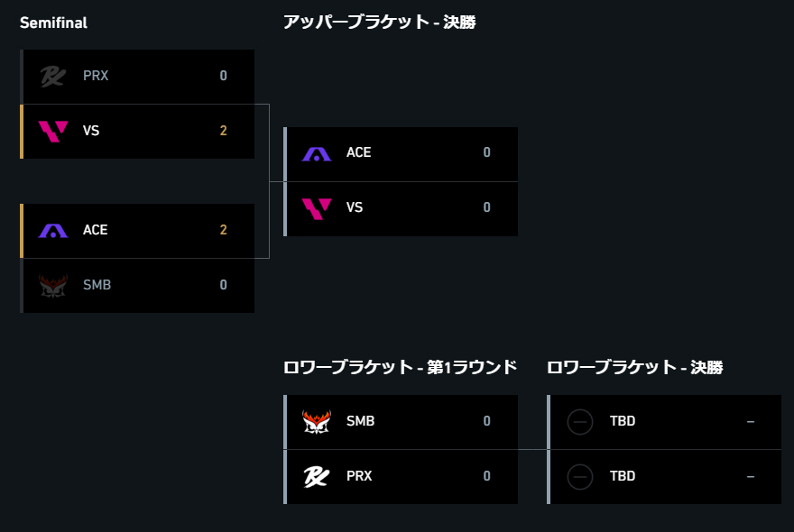Viewport: 794px width, 532px height.
Task: Open the SMB row in lower bracket round 1
Action: pyautogui.click(x=401, y=422)
